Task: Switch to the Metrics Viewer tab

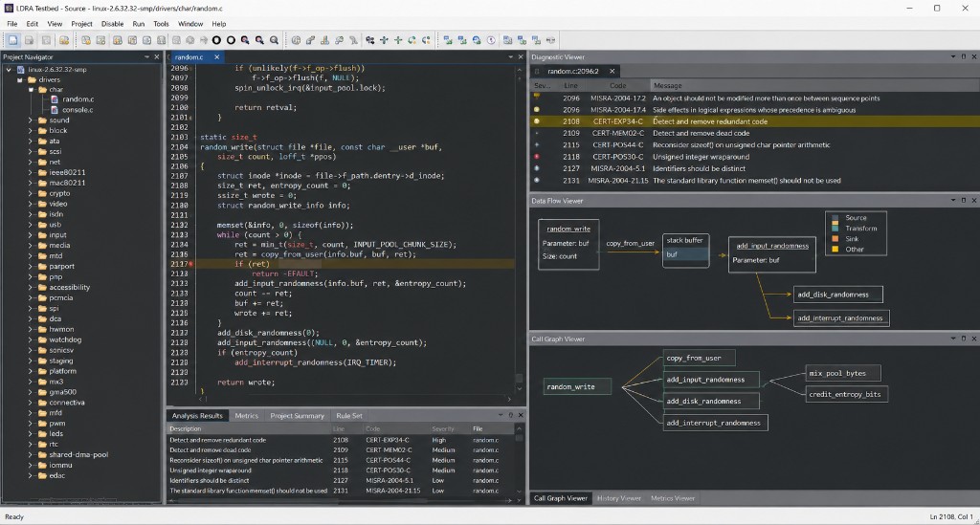Action: tap(673, 498)
